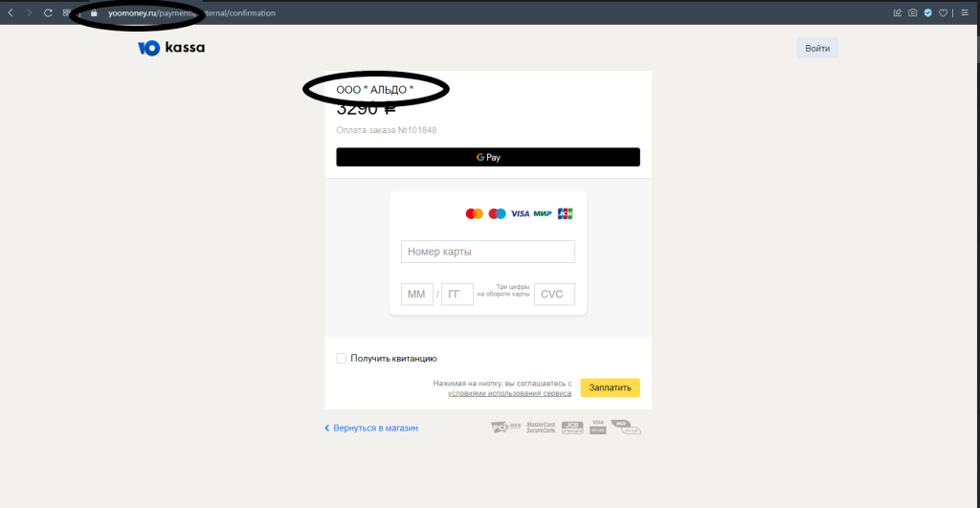Screen dimensions: 980x508
Task: Click the yoomoney.ru address bar URL
Action: [x=191, y=12]
